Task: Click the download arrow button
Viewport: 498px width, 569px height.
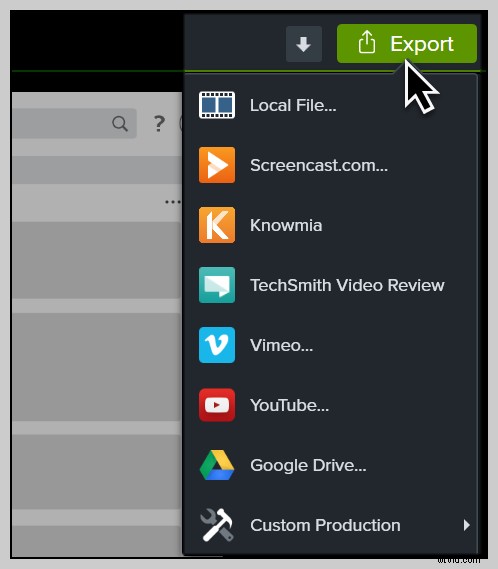Action: pyautogui.click(x=304, y=44)
